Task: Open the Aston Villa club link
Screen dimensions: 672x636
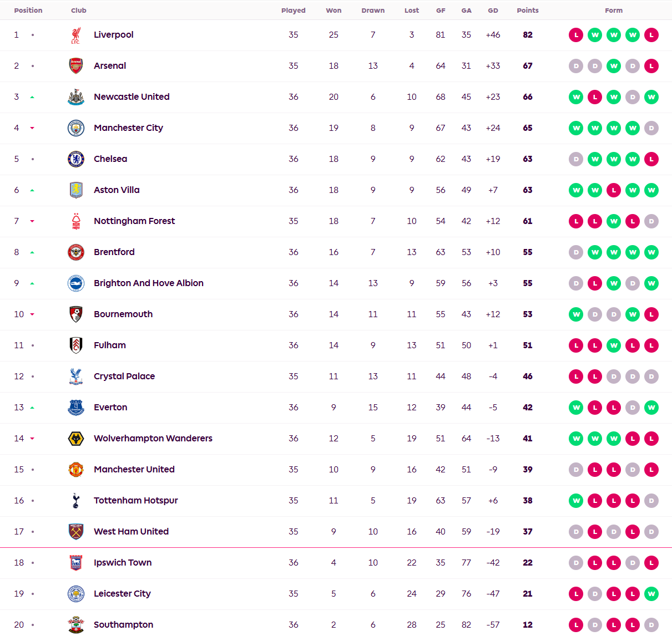Action: pos(117,190)
